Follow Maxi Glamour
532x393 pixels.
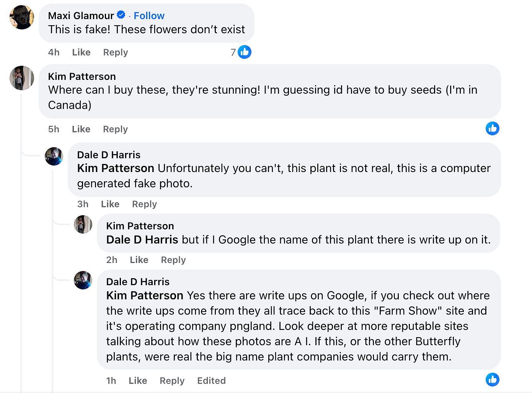coord(149,16)
